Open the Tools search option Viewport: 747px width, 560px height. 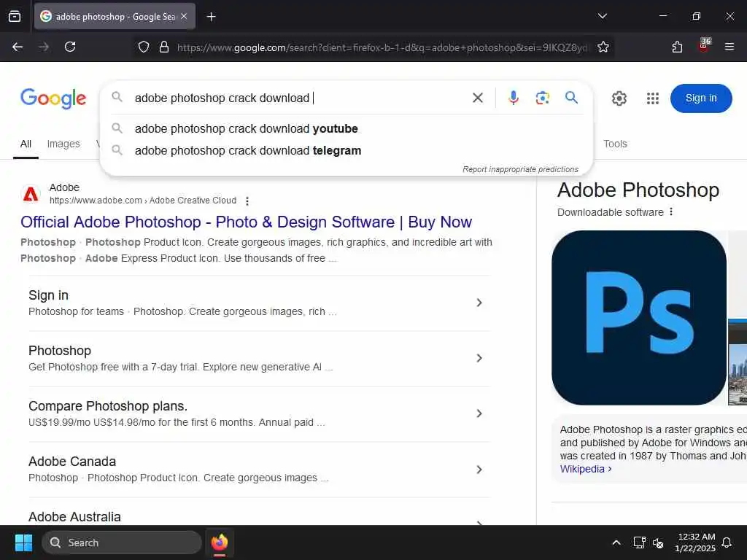615,144
